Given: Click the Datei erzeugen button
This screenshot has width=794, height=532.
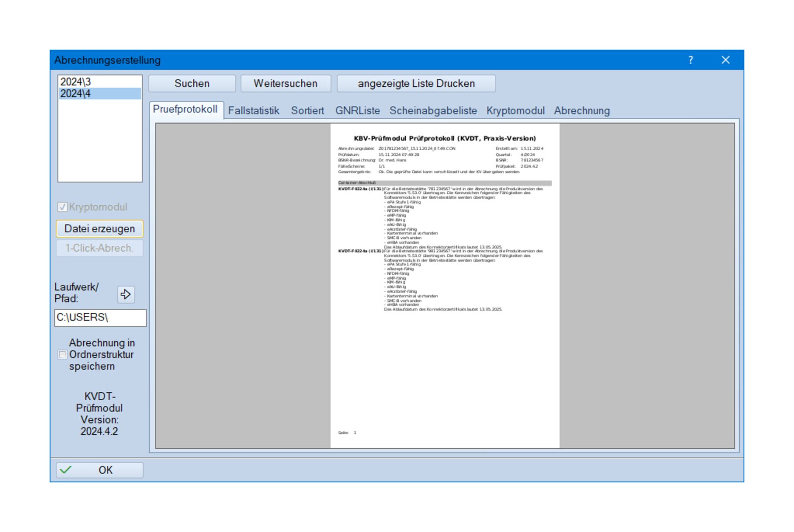Looking at the screenshot, I should pyautogui.click(x=99, y=229).
